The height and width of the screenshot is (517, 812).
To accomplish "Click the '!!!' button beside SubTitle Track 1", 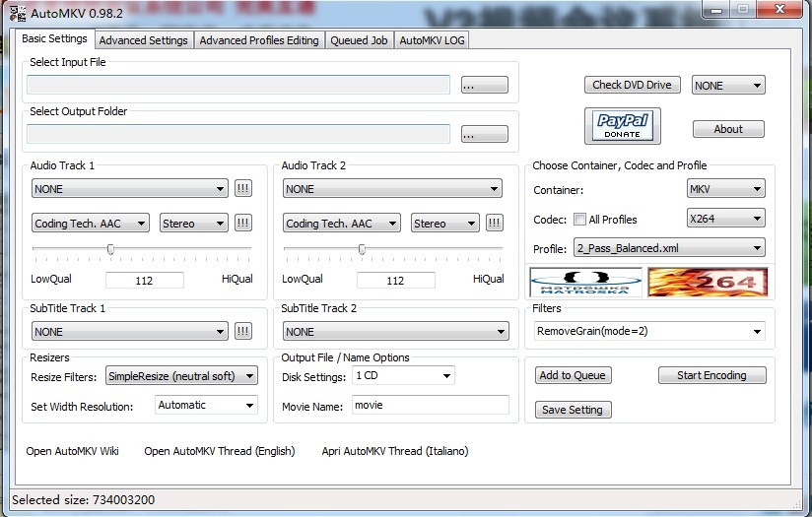I will click(242, 332).
